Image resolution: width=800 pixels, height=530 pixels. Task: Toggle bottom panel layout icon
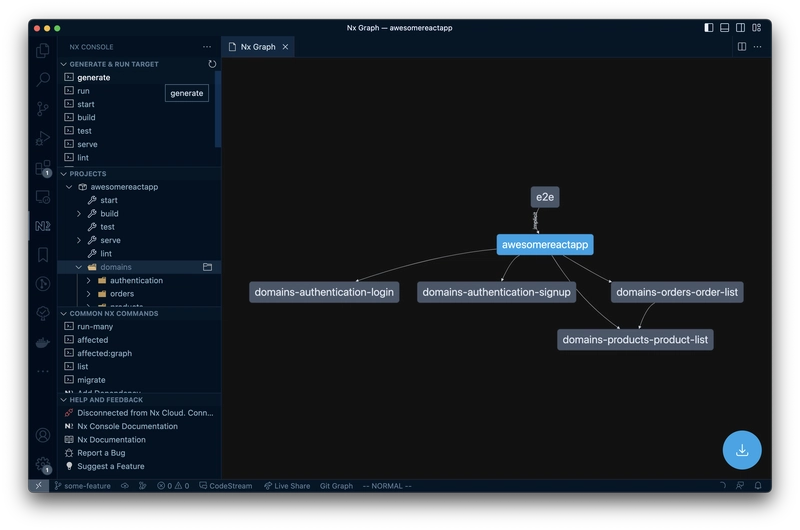click(x=724, y=28)
